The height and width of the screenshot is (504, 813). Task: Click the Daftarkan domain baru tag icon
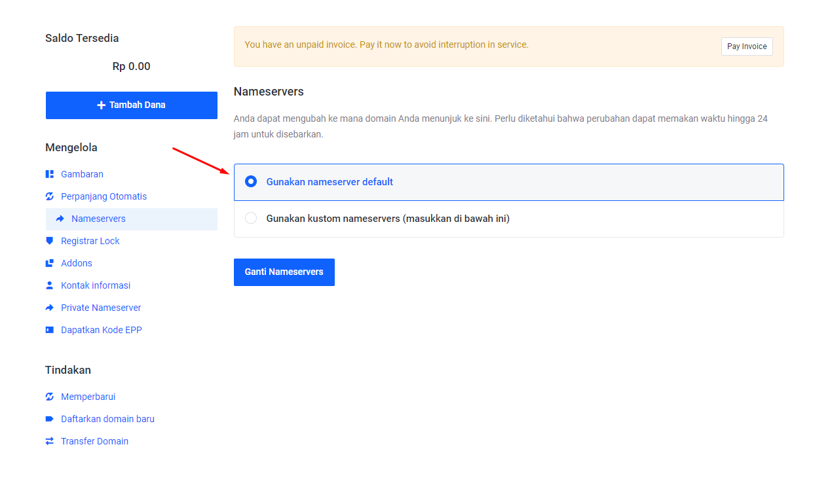point(50,419)
